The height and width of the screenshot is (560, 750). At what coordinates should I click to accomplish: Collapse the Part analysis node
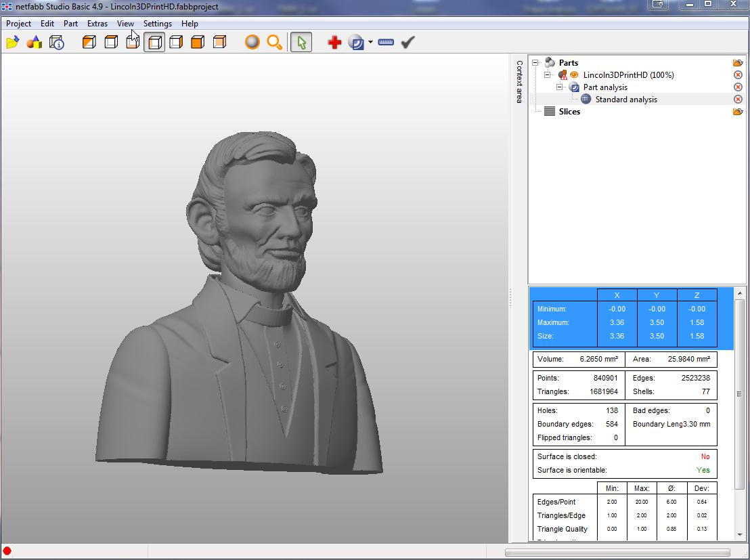coord(560,87)
